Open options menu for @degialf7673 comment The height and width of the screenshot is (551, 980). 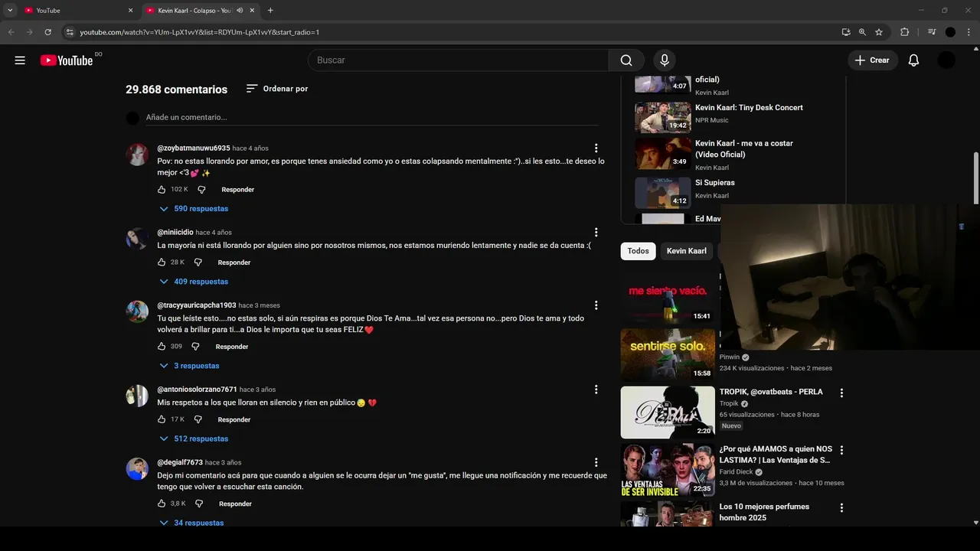point(596,462)
